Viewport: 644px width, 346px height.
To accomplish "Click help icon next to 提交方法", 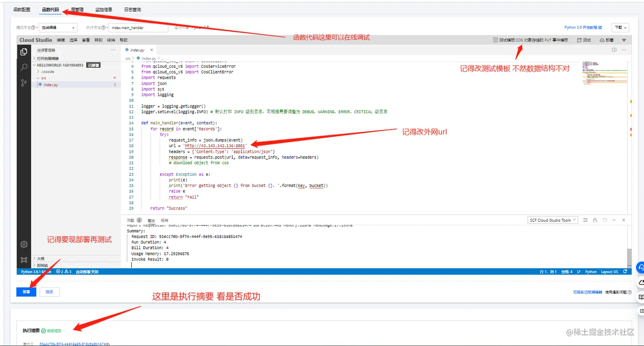I will pyautogui.click(x=33, y=28).
